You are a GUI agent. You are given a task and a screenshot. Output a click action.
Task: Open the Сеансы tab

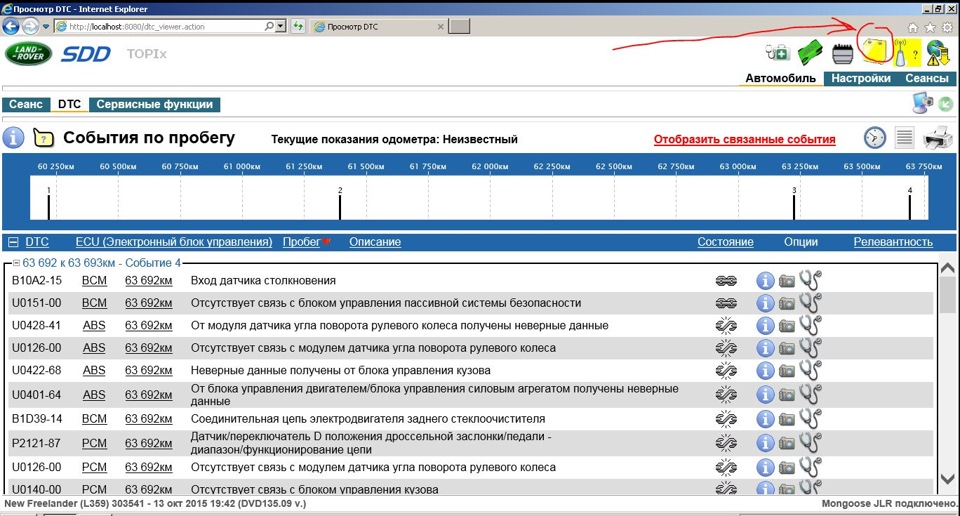(927, 78)
